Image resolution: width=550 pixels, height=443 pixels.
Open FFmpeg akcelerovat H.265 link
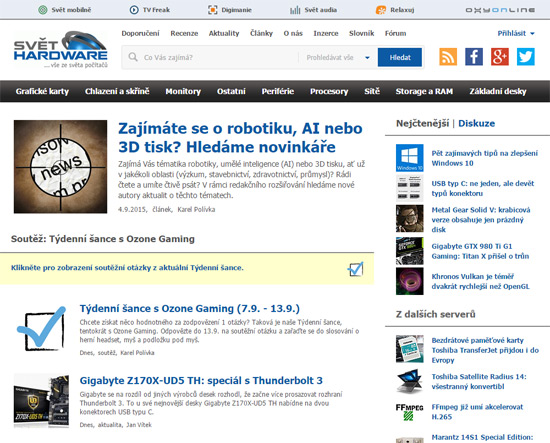[477, 412]
